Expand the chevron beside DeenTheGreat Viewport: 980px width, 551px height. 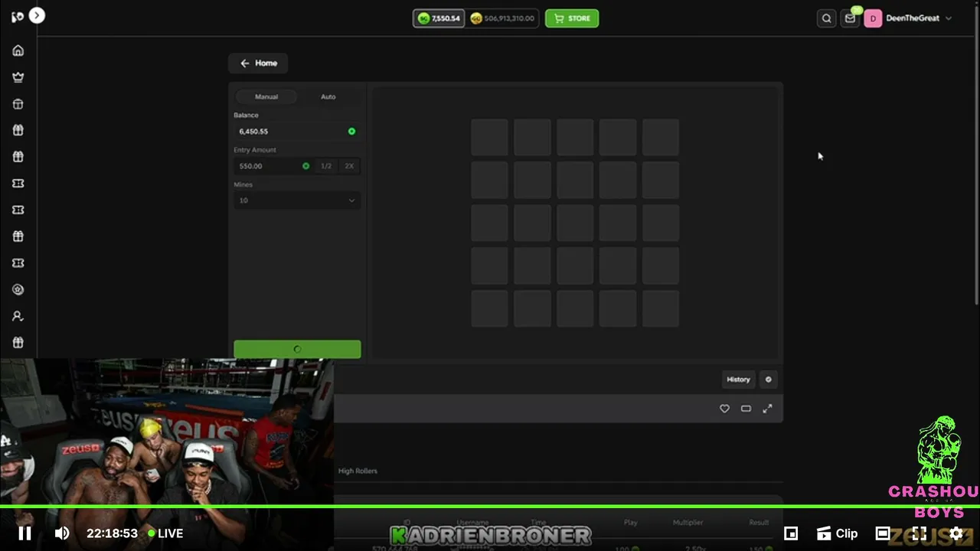(x=949, y=18)
